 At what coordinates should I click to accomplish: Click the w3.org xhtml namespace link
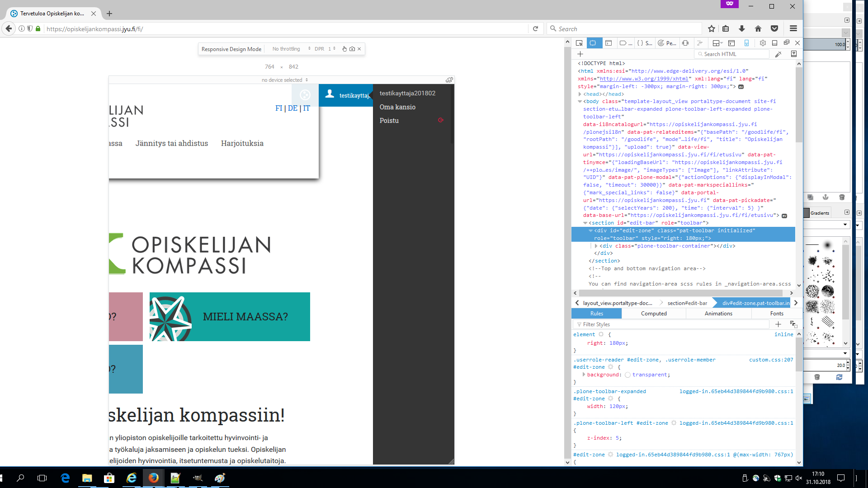[x=644, y=79]
